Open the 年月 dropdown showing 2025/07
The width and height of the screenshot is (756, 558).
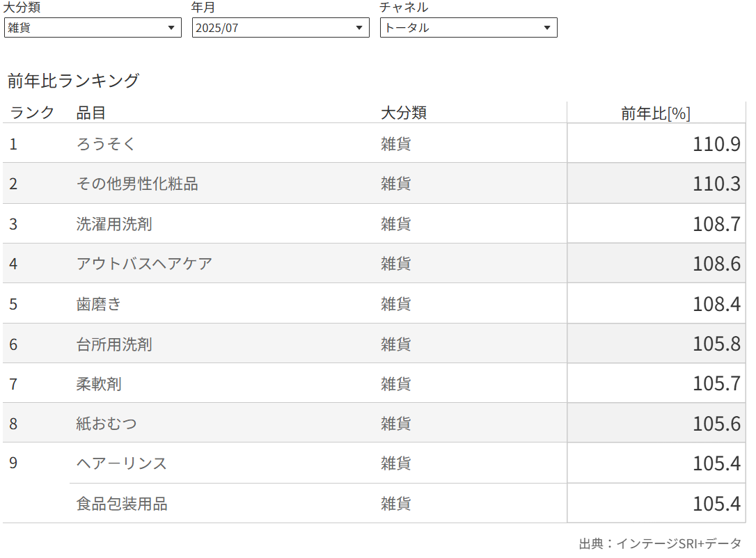pyautogui.click(x=280, y=28)
